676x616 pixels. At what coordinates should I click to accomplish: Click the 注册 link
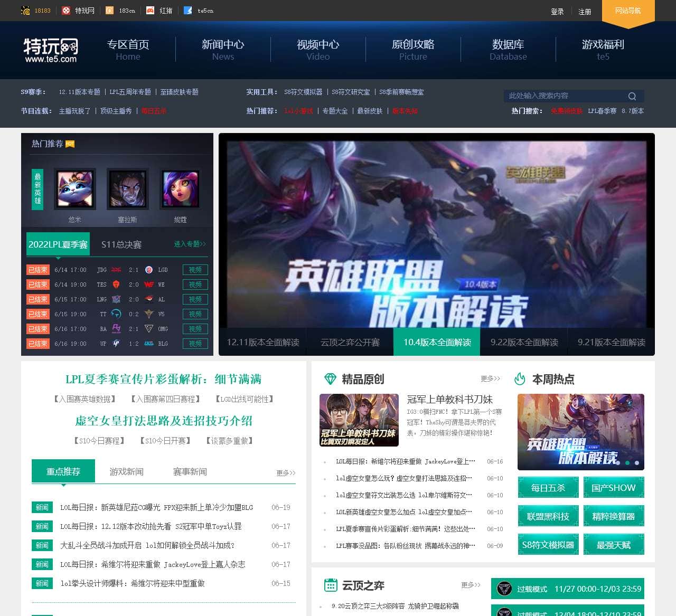pyautogui.click(x=585, y=12)
